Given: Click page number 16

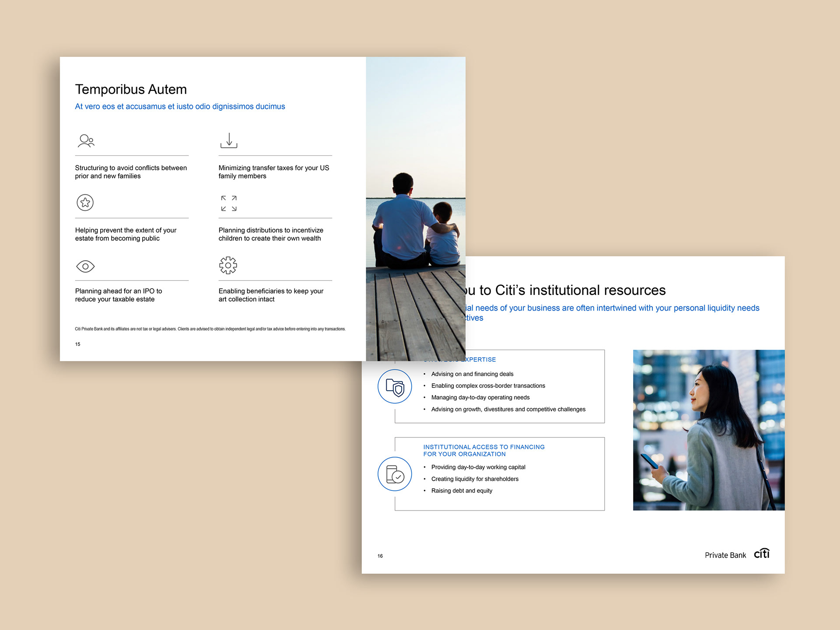Looking at the screenshot, I should 380,556.
